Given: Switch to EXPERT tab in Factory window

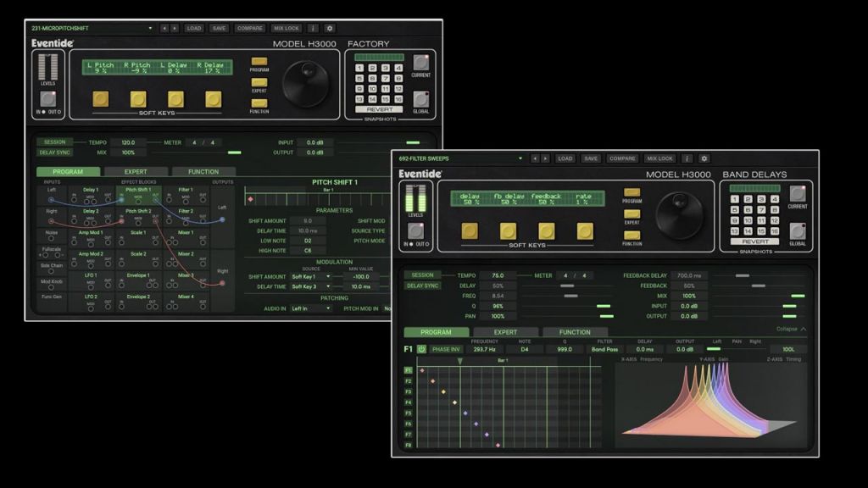Looking at the screenshot, I should pos(136,171).
